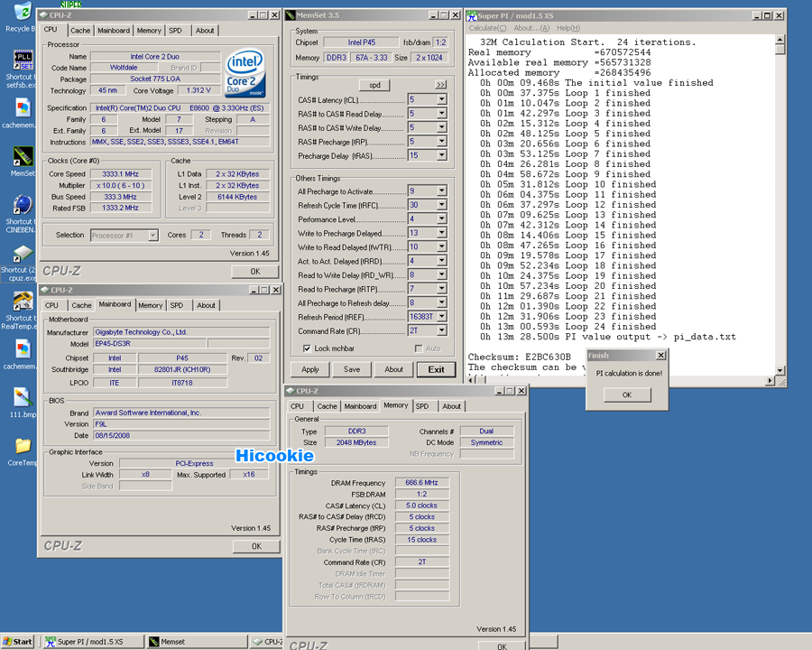Screen dimensions: 812x650
Task: Click Exit to close MemSet
Action: coord(436,369)
